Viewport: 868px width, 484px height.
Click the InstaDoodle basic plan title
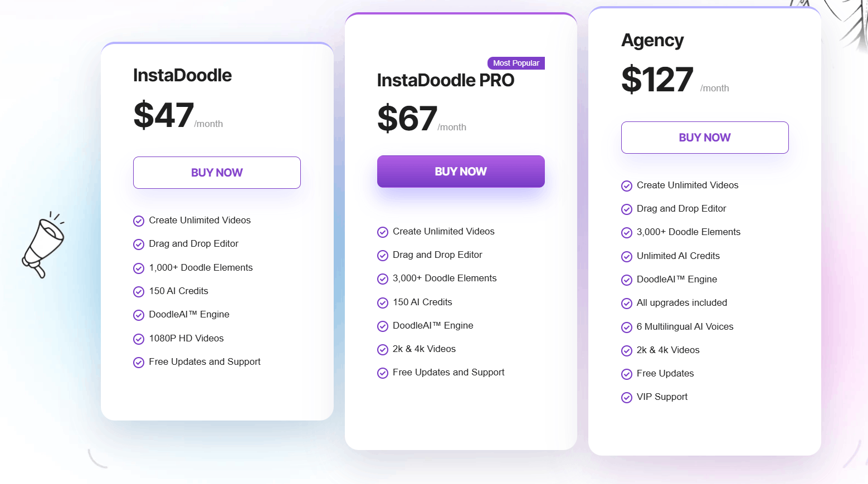click(182, 75)
